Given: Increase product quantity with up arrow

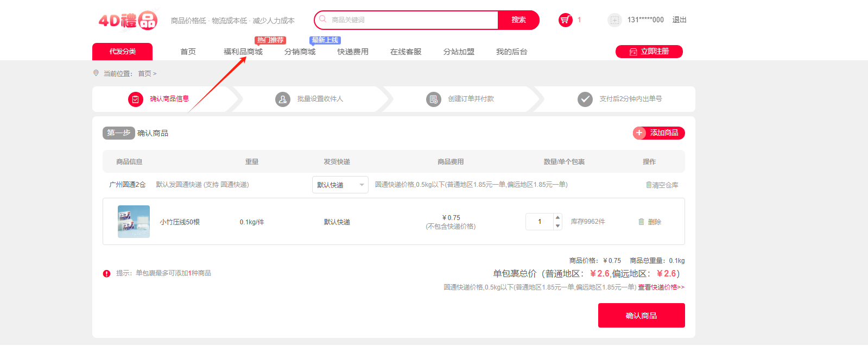Looking at the screenshot, I should click(557, 217).
